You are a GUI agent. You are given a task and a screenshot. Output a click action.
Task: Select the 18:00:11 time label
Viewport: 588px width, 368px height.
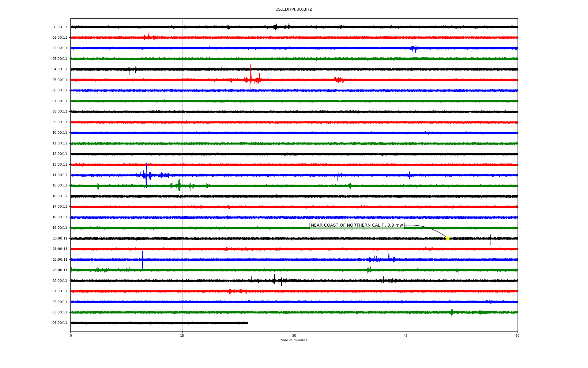[60, 217]
